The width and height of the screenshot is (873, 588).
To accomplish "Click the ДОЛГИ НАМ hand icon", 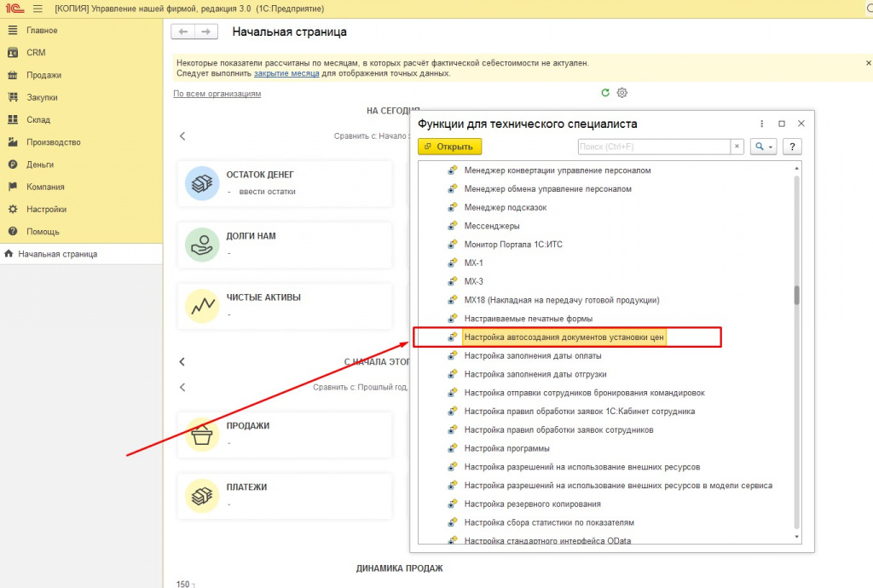I will tap(201, 245).
